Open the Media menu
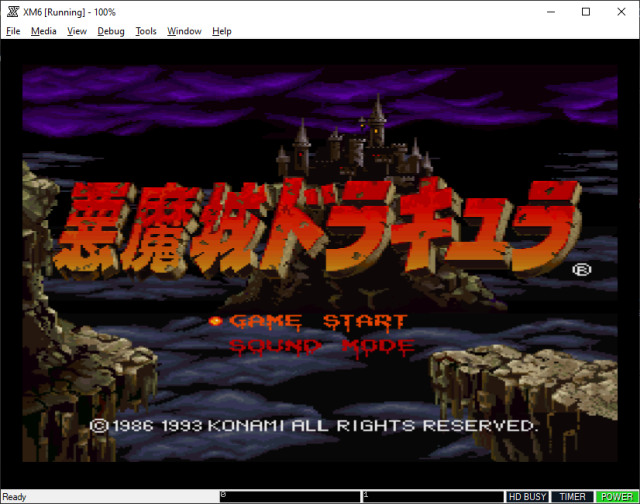Image resolution: width=640 pixels, height=504 pixels. [44, 31]
